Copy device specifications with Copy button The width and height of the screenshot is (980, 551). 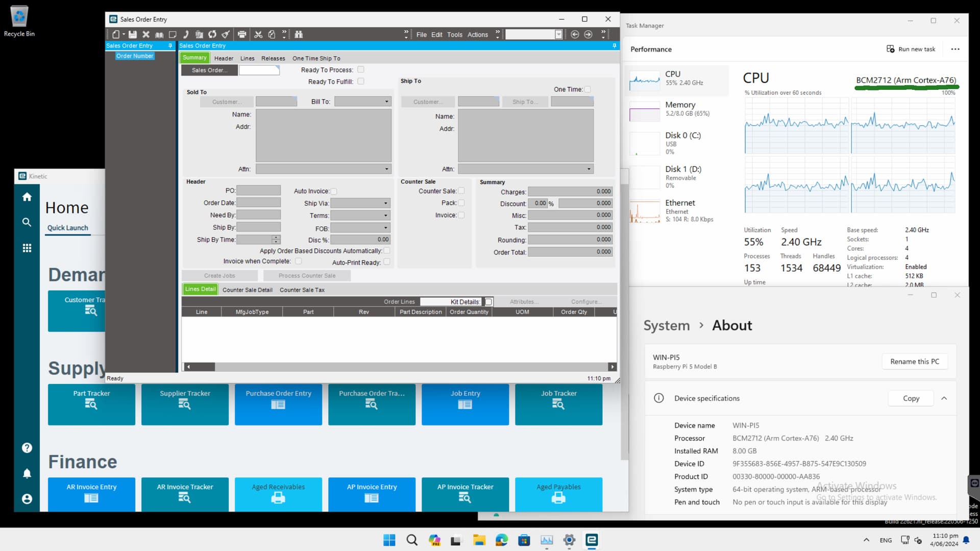[x=911, y=398]
